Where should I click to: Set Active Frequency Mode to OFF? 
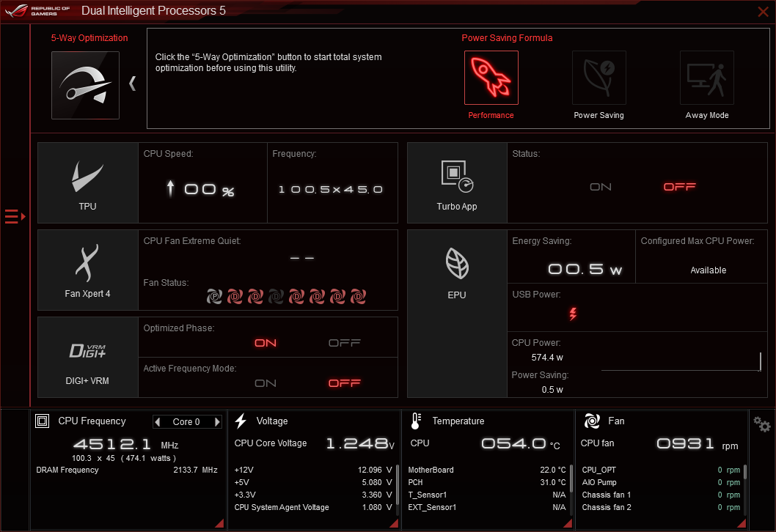pyautogui.click(x=345, y=383)
